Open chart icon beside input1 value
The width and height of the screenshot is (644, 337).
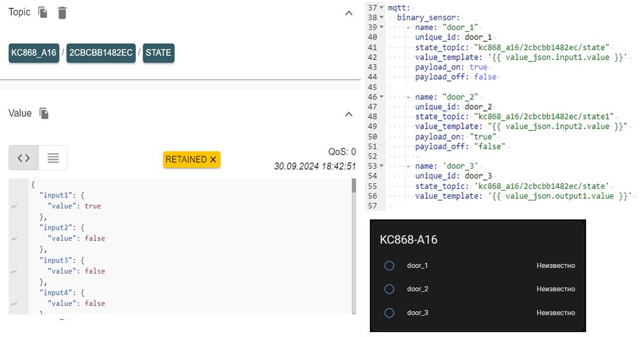coord(14,207)
